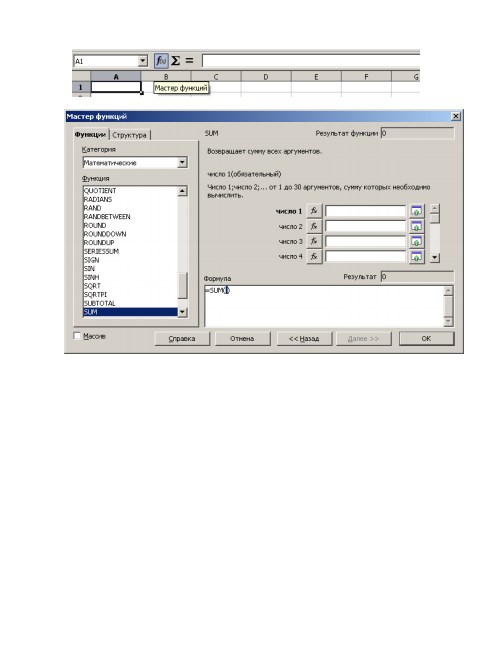The image size is (502, 650).
Task: Select SERIESSUM in function list
Action: pyautogui.click(x=130, y=251)
